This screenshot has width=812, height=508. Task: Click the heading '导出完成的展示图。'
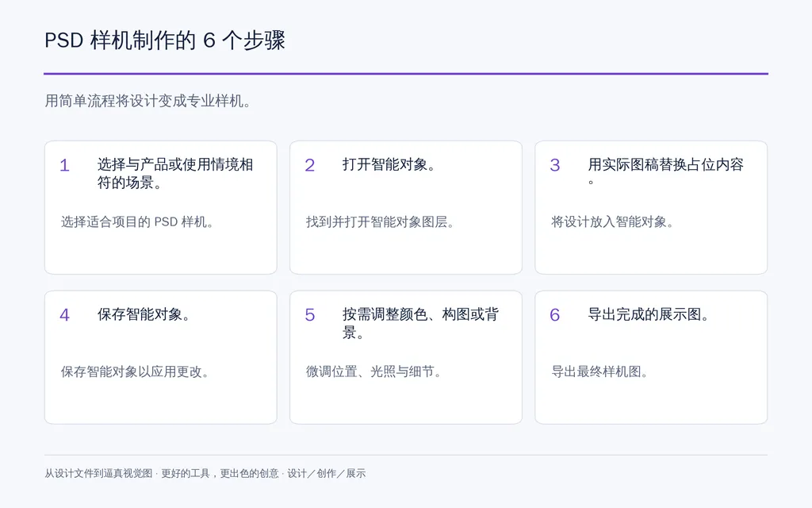tap(648, 314)
